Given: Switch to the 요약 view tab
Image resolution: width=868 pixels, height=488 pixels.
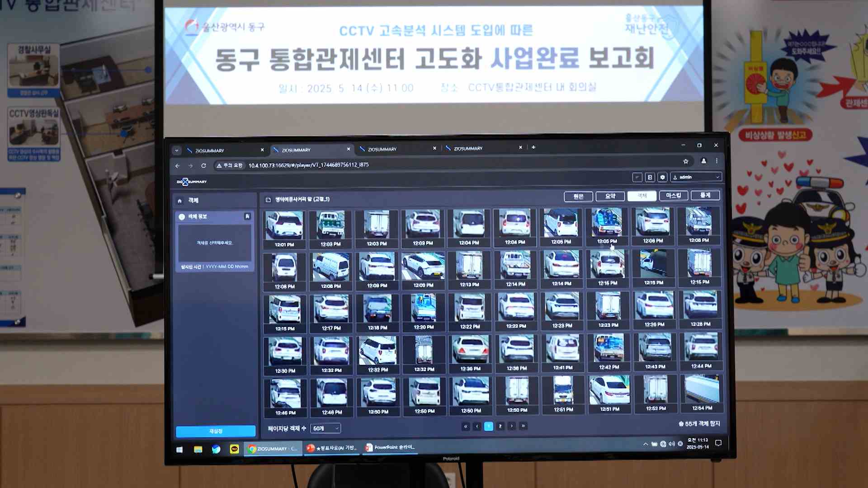Looking at the screenshot, I should pos(610,196).
